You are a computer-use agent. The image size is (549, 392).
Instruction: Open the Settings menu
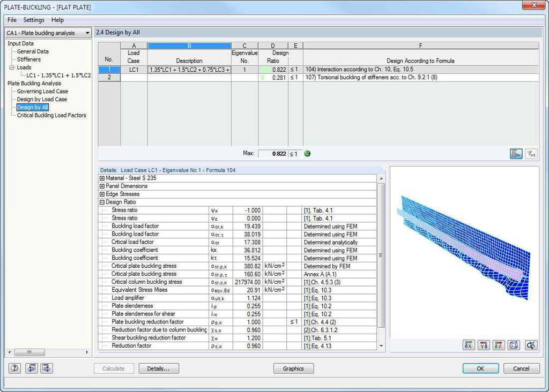coord(34,20)
